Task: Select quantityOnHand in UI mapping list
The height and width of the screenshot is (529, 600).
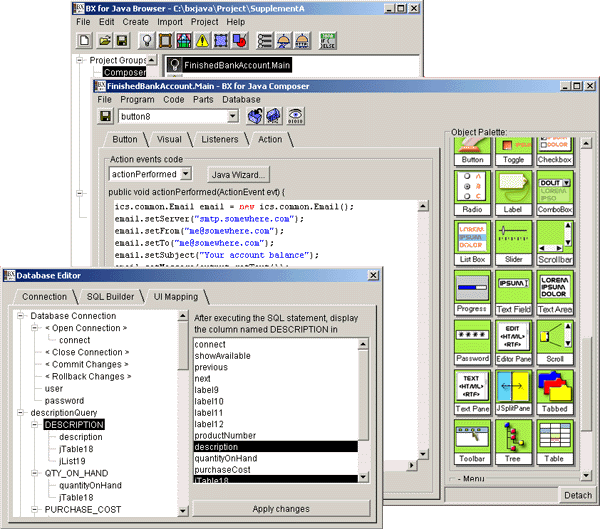Action: tap(276, 458)
